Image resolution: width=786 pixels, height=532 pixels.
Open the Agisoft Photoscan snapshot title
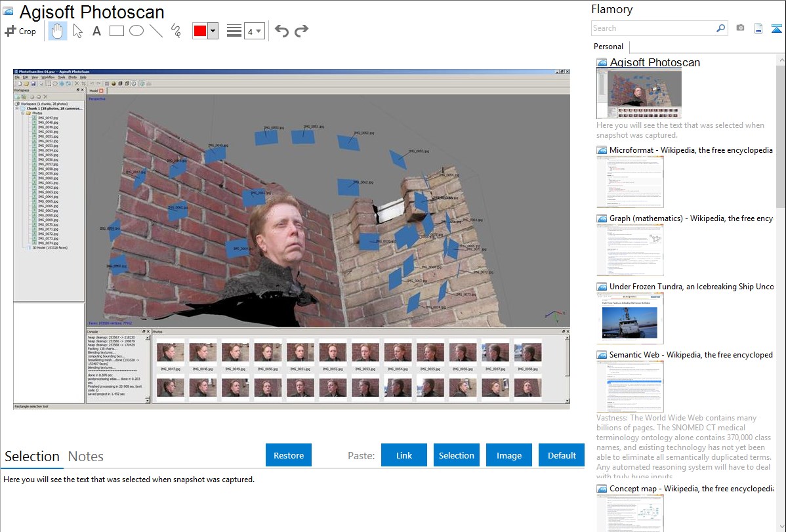[655, 63]
